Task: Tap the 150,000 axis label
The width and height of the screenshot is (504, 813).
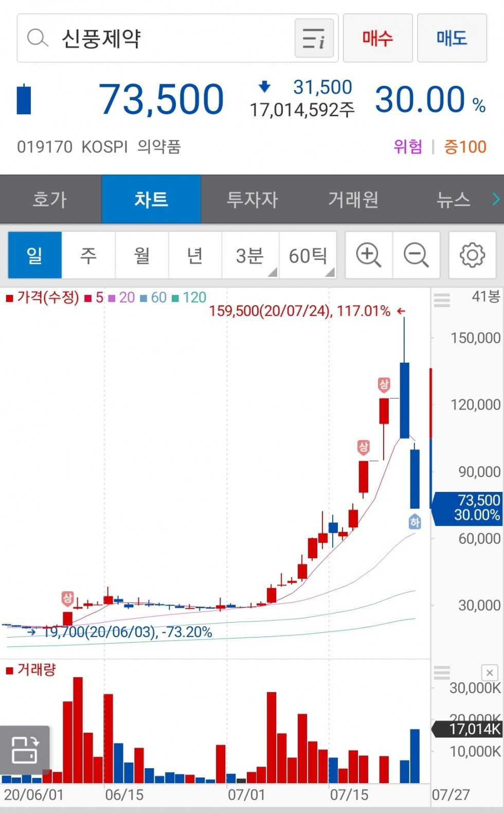Action: (x=475, y=338)
